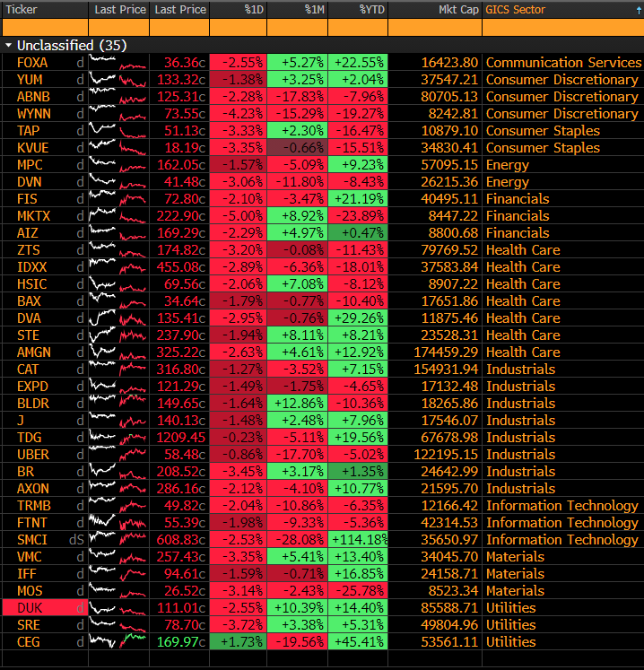The width and height of the screenshot is (644, 670).
Task: Select the CAT ticker
Action: [28, 370]
